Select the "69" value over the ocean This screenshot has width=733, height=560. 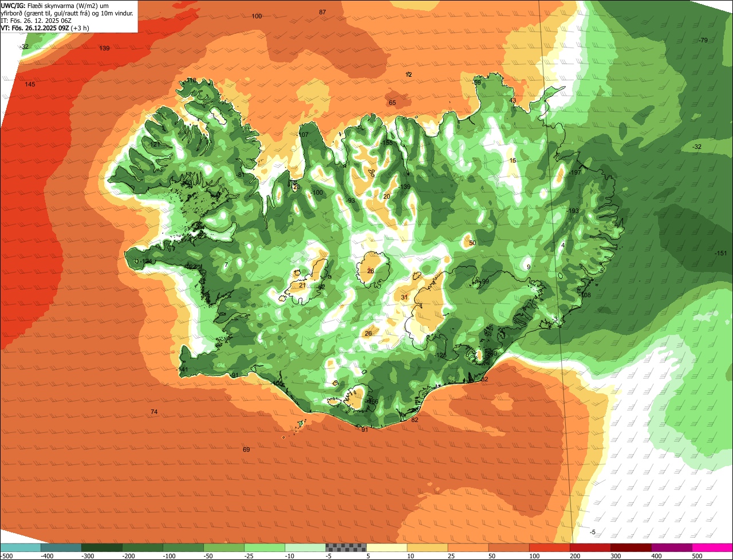pos(246,449)
